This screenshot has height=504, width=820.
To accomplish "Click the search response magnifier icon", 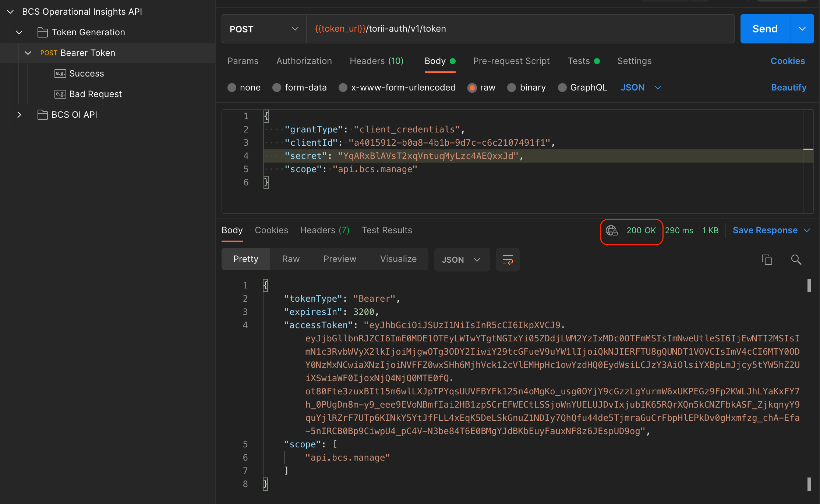I will point(796,260).
